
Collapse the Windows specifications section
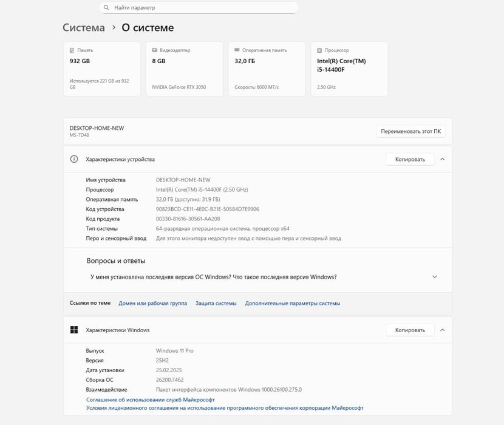pyautogui.click(x=443, y=330)
